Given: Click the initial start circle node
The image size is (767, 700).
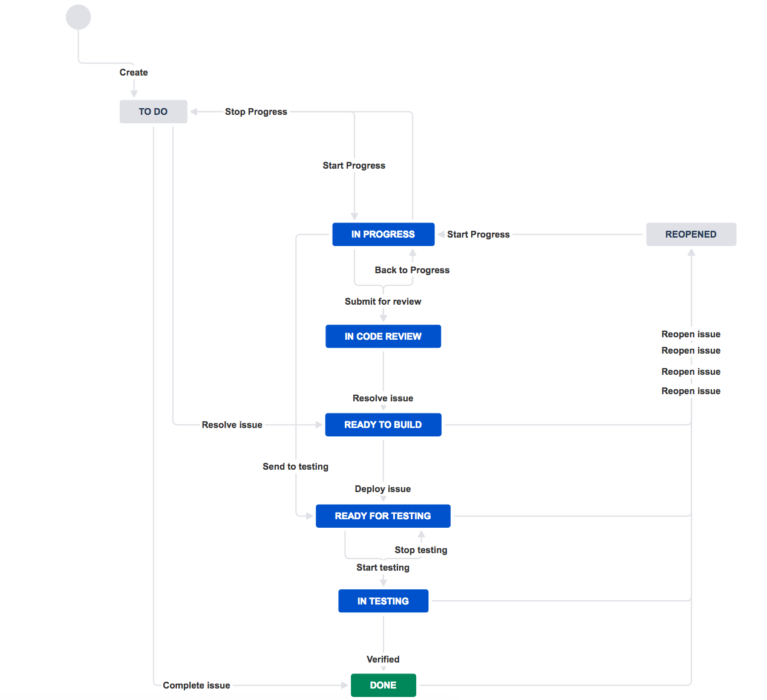Looking at the screenshot, I should coord(78,17).
